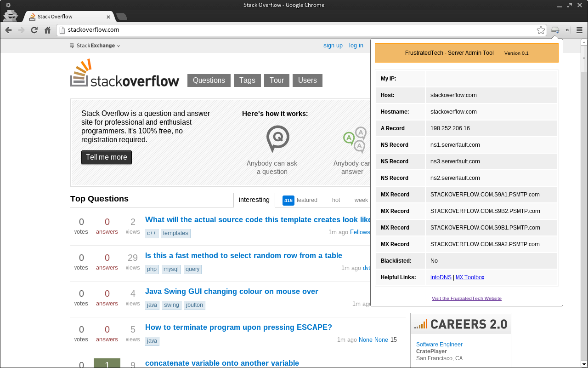Click the php tag

click(152, 269)
